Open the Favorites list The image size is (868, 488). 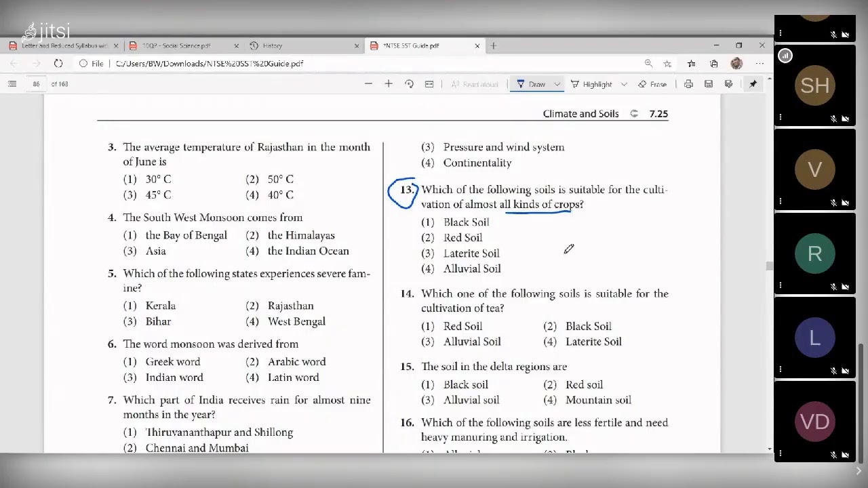(691, 64)
